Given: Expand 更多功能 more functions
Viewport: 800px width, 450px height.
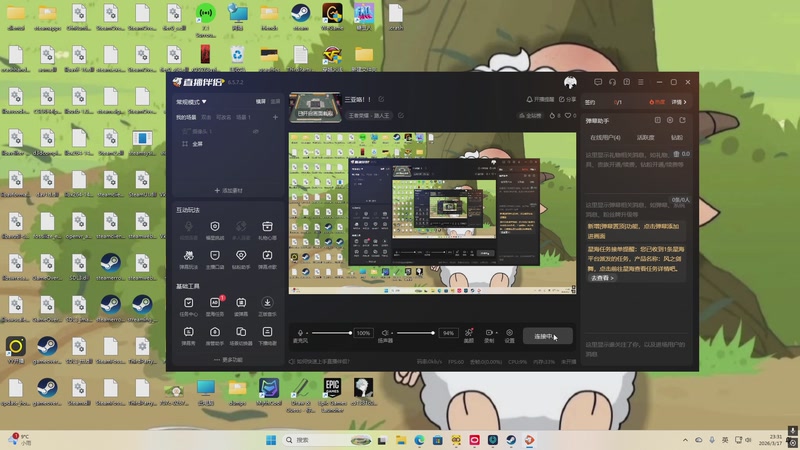Looking at the screenshot, I should coord(229,360).
